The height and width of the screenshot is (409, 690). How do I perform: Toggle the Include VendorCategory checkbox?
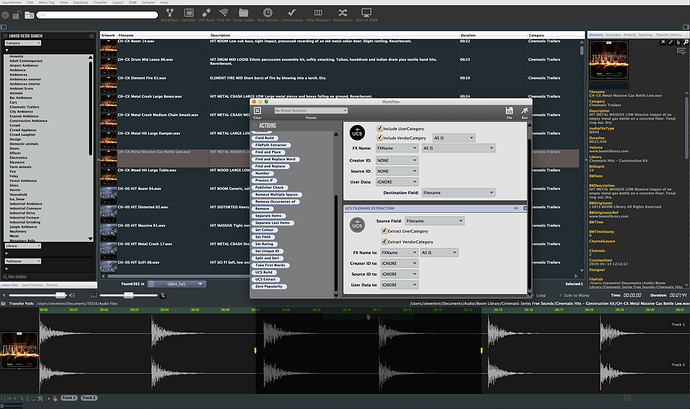379,138
